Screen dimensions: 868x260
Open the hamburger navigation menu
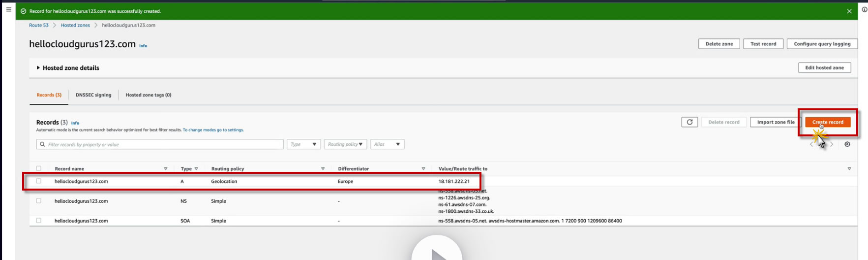point(8,9)
